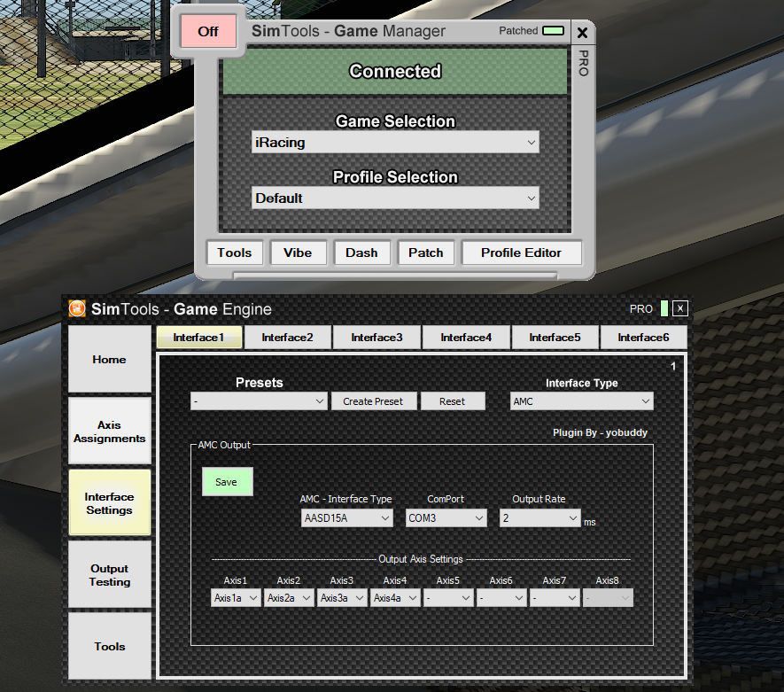Close the Game Engine window
The height and width of the screenshot is (692, 784).
[680, 308]
